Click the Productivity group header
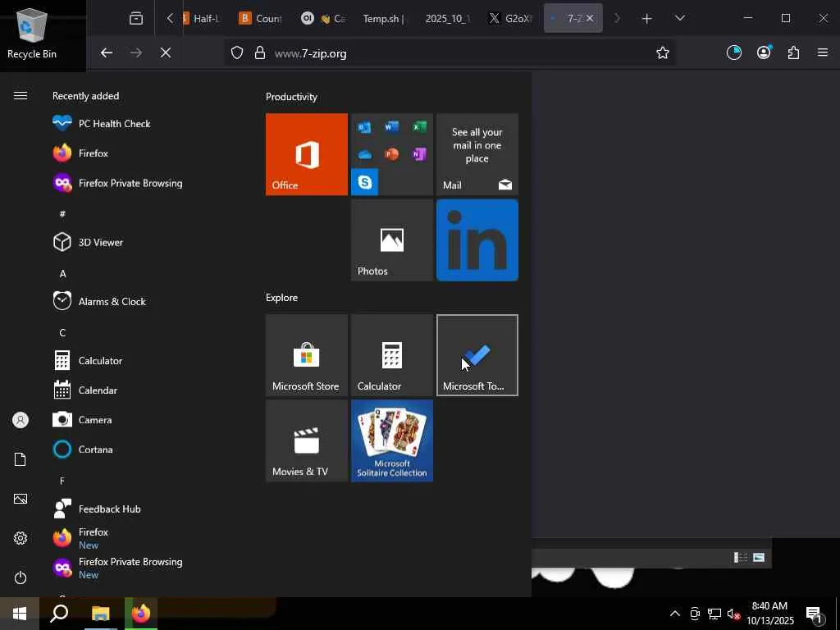Viewport: 840px width, 630px height. click(291, 97)
